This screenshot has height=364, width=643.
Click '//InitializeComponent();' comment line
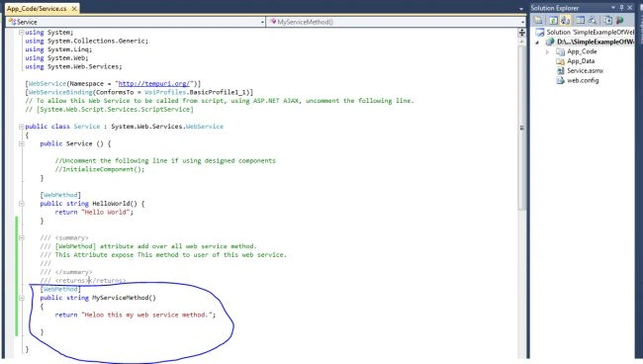pyautogui.click(x=100, y=169)
